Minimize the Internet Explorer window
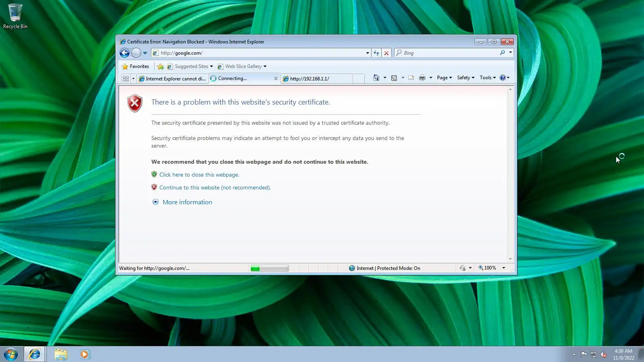Image resolution: width=644 pixels, height=362 pixels. (x=481, y=41)
